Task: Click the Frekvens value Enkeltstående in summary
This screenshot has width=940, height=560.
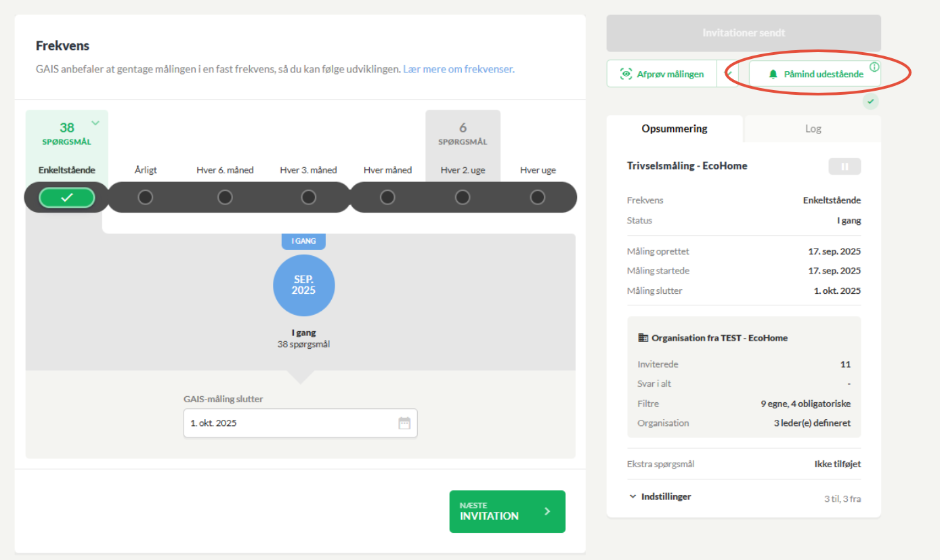Action: tap(832, 200)
